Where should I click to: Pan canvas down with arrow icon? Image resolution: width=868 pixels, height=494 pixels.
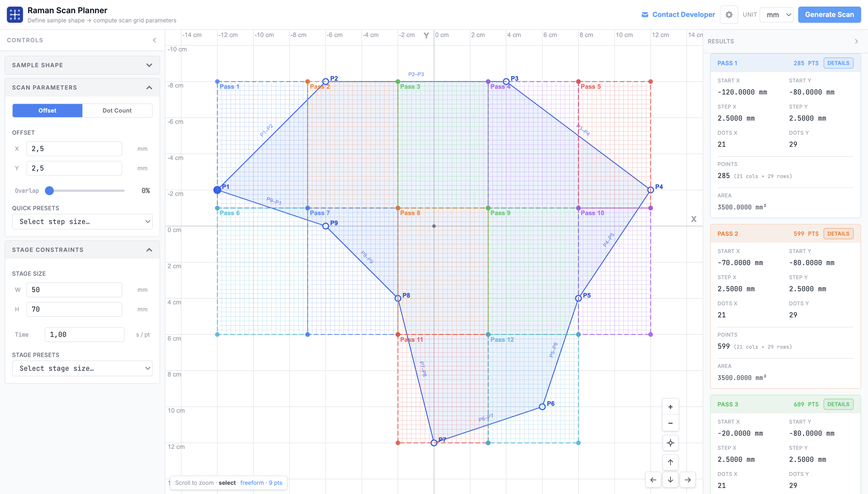click(x=670, y=480)
